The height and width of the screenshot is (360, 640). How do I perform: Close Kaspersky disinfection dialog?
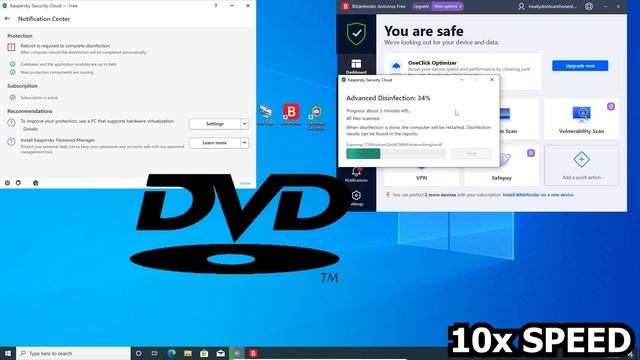click(492, 80)
